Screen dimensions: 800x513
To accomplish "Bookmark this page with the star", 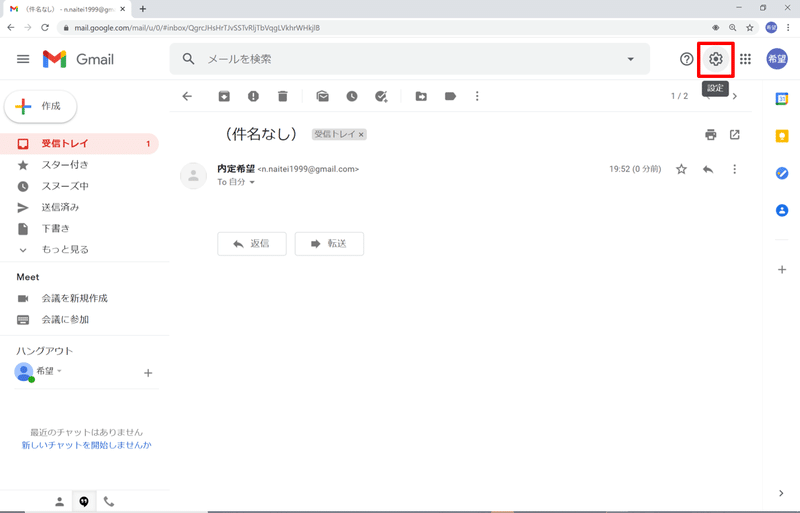I will click(749, 28).
